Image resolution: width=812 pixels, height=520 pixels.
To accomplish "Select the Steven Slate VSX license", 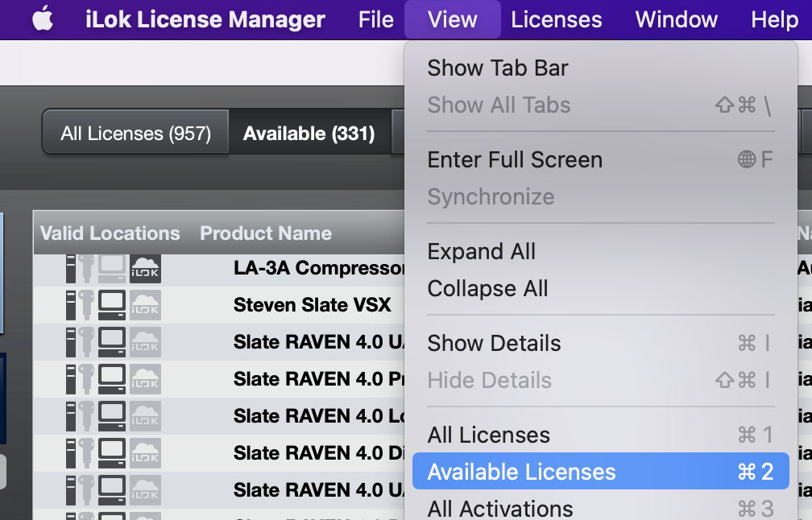I will [219, 305].
